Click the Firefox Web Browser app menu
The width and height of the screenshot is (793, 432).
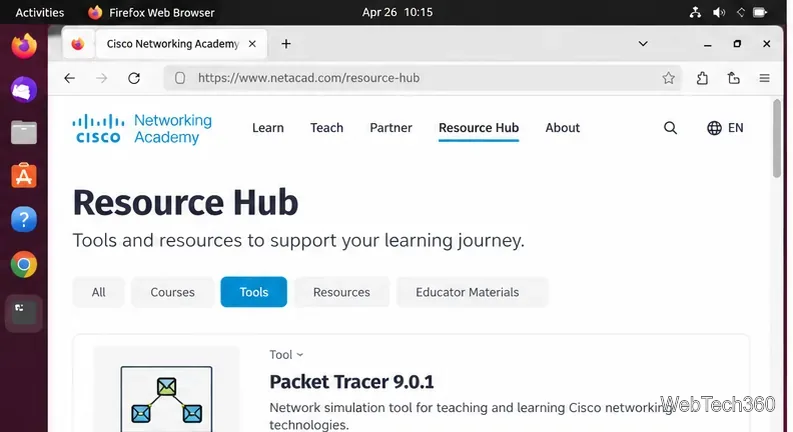coord(151,12)
